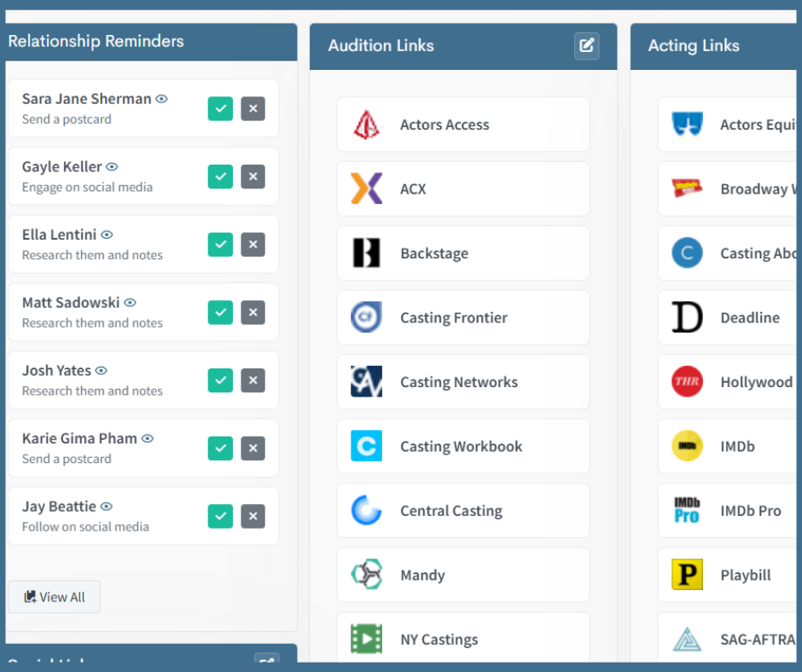The height and width of the screenshot is (672, 802).
Task: Click the Actors Access logo icon
Action: click(366, 125)
